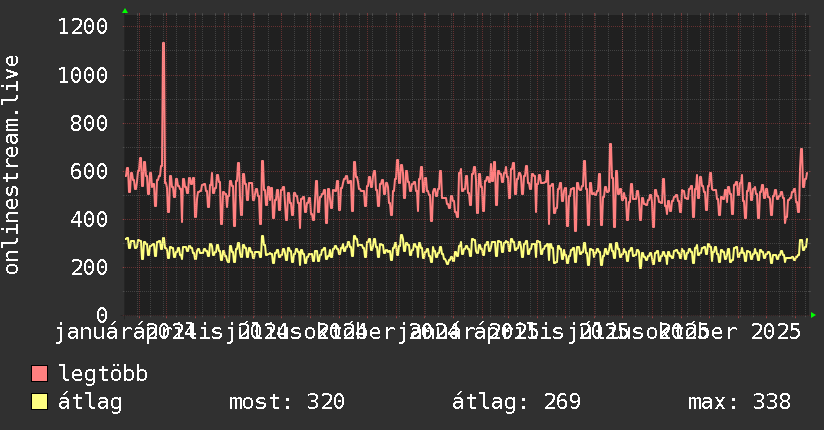The image size is (824, 430).
Task: Click the 1000 y-axis label
Action: pos(83,75)
